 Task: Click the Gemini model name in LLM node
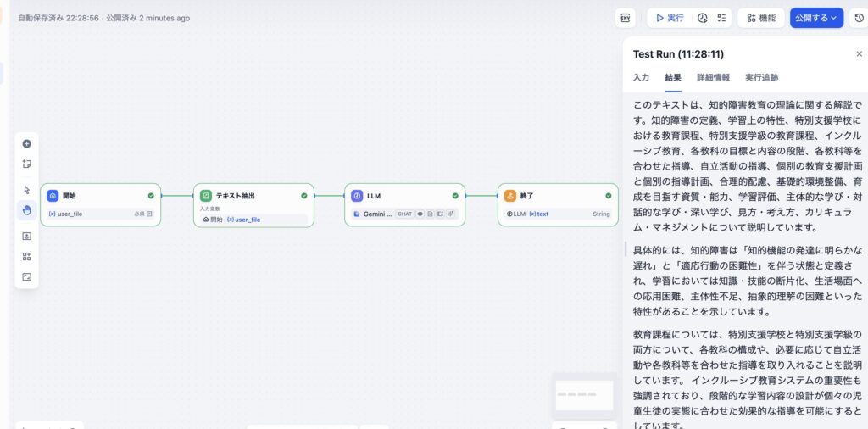[377, 214]
